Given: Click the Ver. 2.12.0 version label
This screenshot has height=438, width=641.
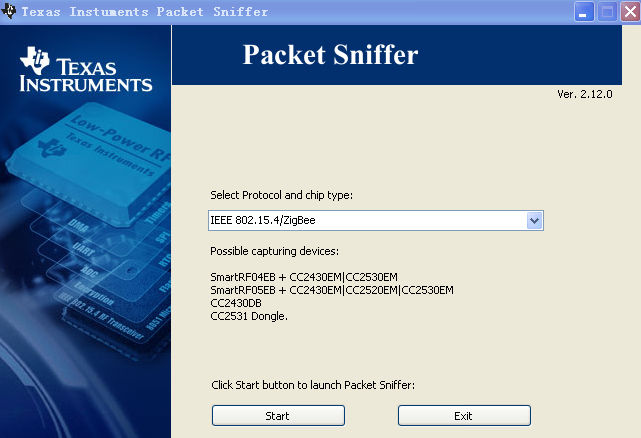Looking at the screenshot, I should 583,94.
